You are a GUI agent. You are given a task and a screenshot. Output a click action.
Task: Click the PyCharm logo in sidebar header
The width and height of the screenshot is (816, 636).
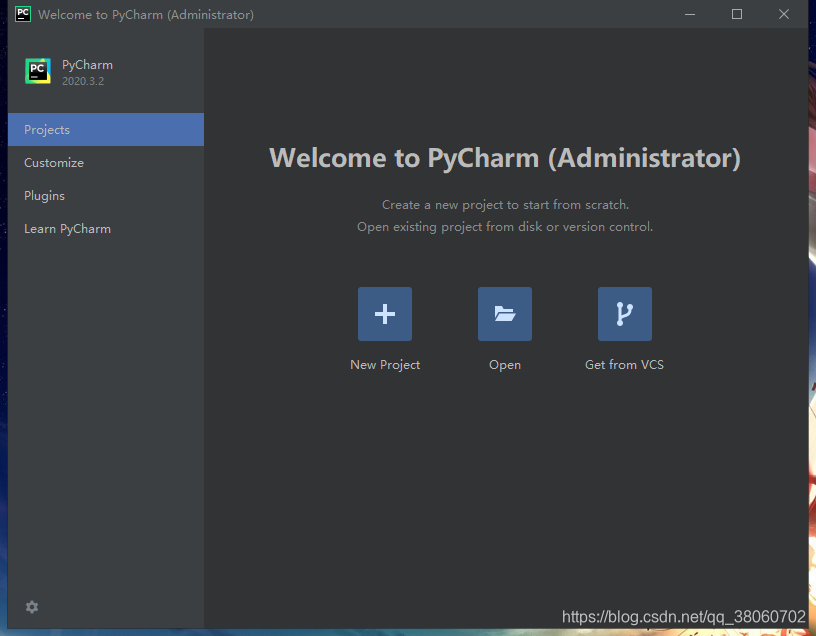38,71
